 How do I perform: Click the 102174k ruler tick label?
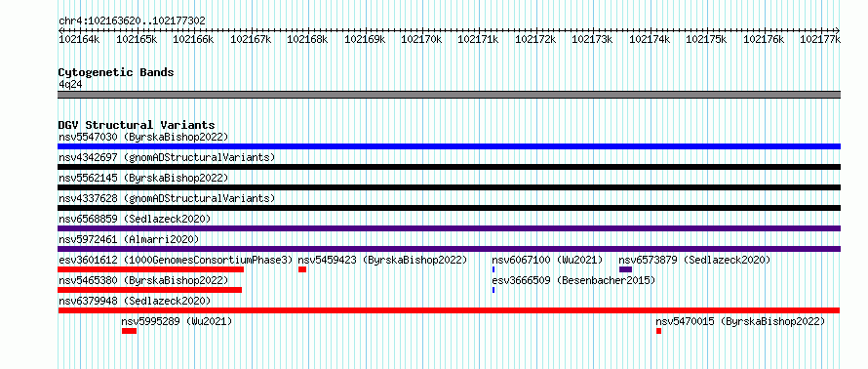click(x=651, y=39)
